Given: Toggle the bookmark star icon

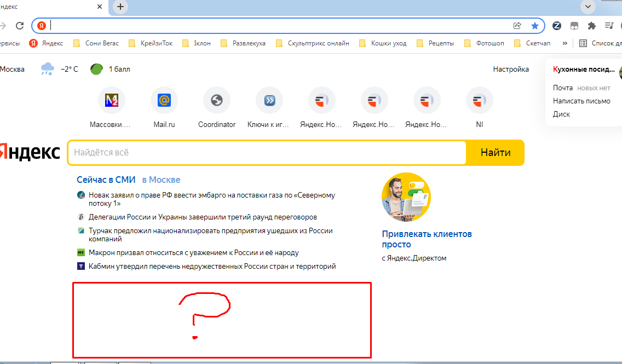Looking at the screenshot, I should point(535,26).
